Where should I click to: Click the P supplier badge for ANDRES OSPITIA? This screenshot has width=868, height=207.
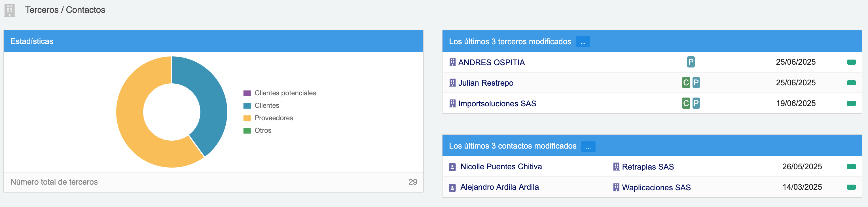[691, 62]
